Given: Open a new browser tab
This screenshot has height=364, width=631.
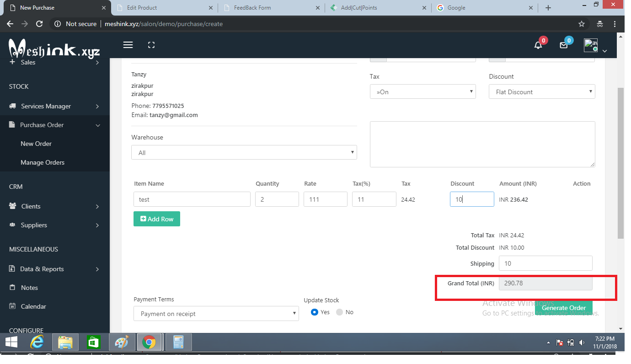Looking at the screenshot, I should tap(548, 8).
